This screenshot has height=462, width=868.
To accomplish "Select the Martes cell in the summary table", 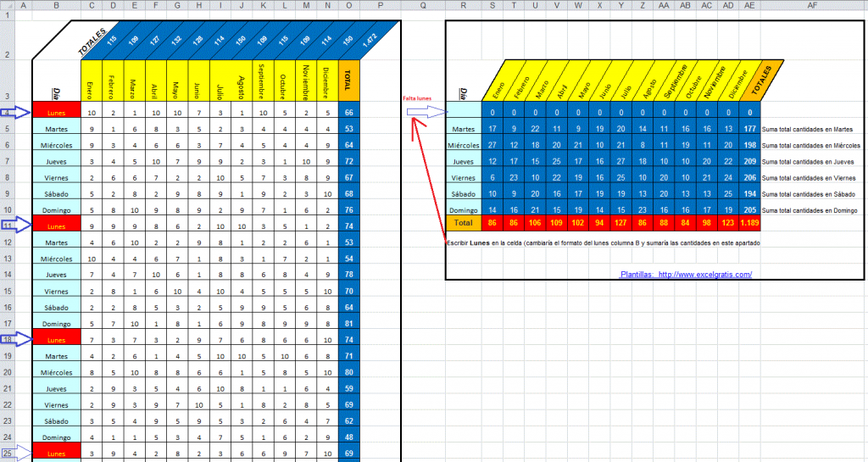I will coord(463,129).
